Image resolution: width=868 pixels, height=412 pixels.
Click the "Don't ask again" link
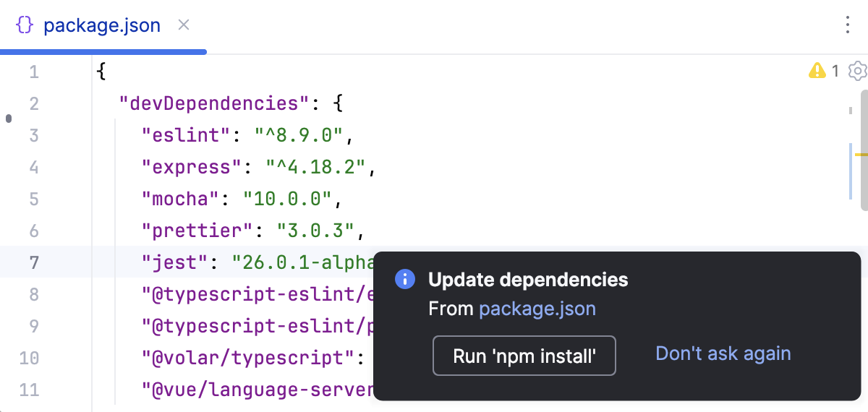[723, 353]
